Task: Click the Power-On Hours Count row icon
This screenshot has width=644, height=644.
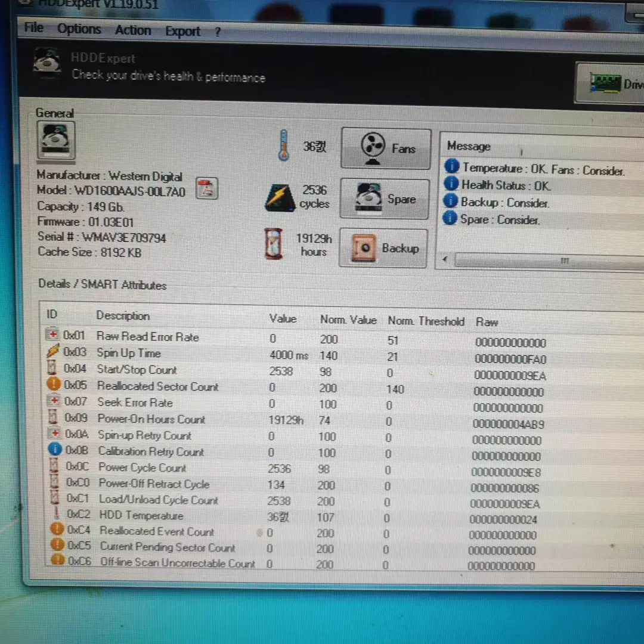Action: (53, 416)
